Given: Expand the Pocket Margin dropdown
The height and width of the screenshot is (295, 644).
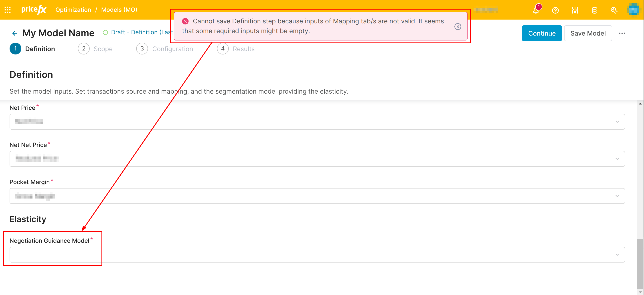Looking at the screenshot, I should coord(317,196).
